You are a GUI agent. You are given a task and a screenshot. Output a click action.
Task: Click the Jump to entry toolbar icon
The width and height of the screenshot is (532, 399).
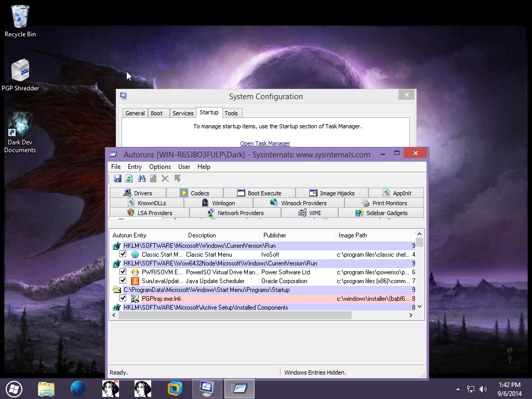click(x=177, y=179)
